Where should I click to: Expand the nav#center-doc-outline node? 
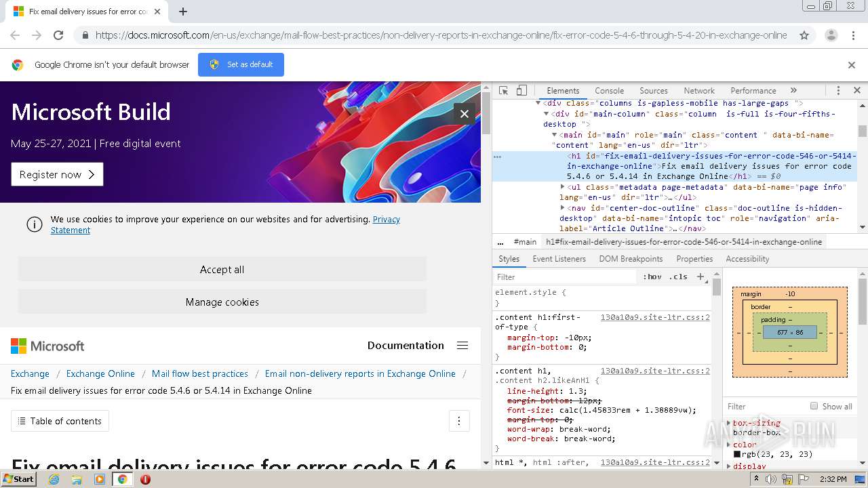point(563,208)
